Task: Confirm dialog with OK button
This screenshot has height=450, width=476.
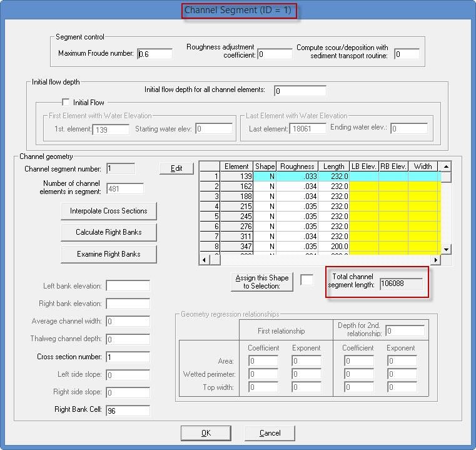Action: [x=206, y=433]
